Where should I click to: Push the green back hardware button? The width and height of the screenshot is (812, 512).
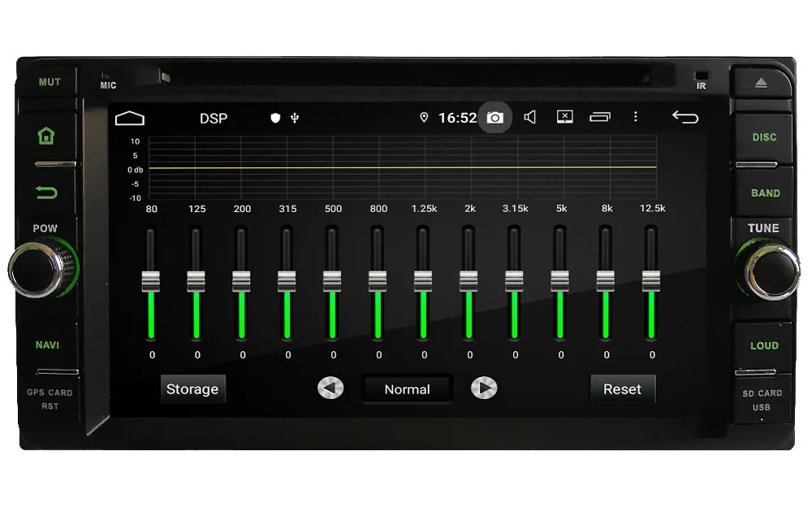pos(46,193)
